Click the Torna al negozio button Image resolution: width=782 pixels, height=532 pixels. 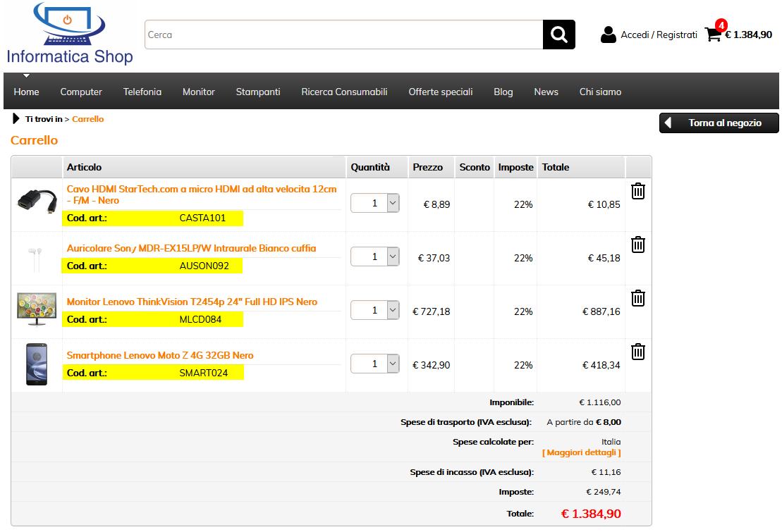tap(719, 122)
